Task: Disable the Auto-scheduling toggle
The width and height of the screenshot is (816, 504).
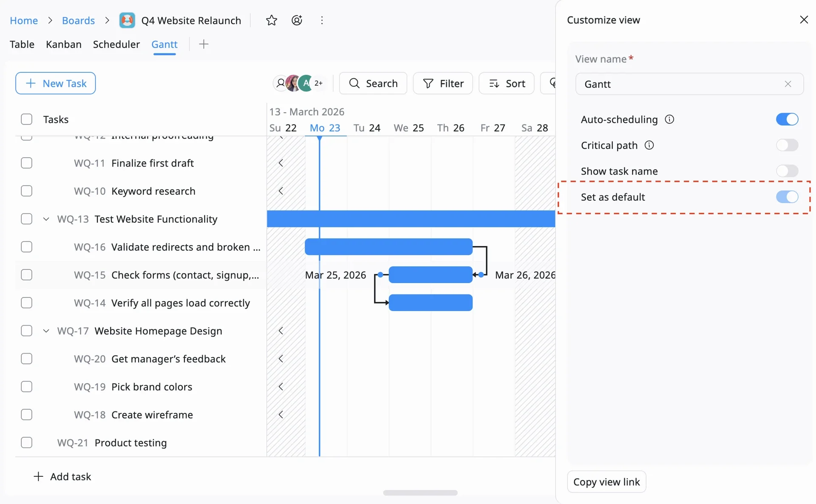Action: tap(787, 119)
